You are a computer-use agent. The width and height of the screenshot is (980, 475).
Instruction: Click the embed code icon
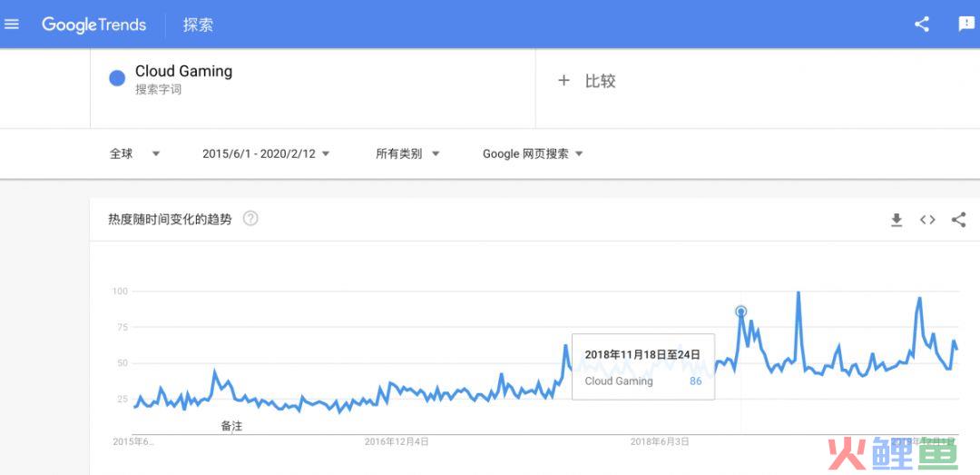coord(927,220)
